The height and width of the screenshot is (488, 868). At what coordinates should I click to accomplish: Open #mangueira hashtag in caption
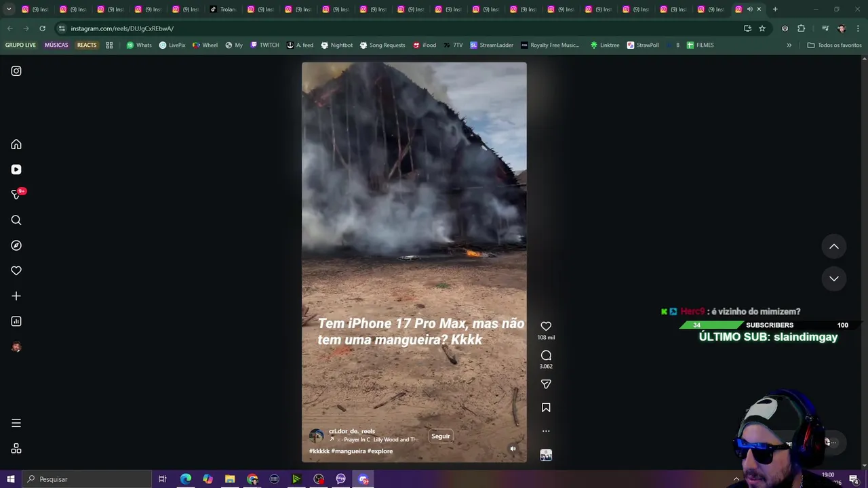tap(349, 451)
